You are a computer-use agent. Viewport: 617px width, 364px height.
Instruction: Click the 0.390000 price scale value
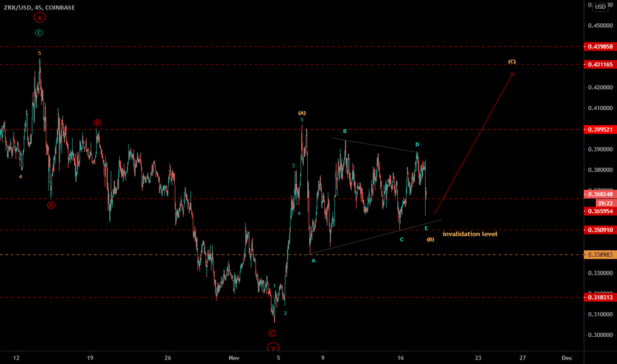(x=600, y=149)
